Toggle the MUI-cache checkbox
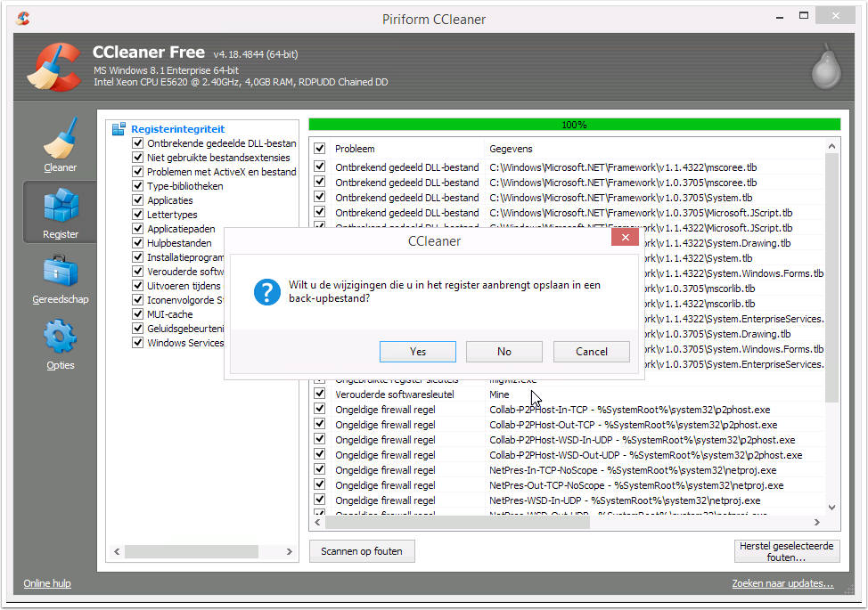Image resolution: width=868 pixels, height=610 pixels. coord(138,314)
